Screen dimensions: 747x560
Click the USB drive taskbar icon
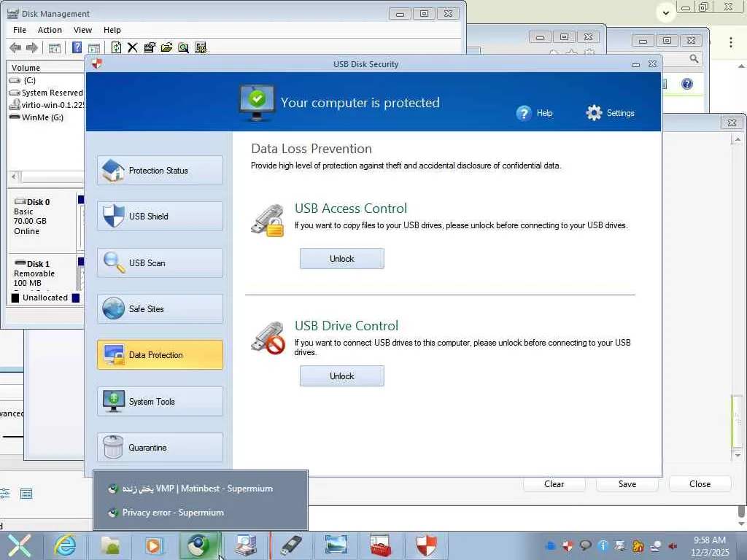tap(290, 545)
